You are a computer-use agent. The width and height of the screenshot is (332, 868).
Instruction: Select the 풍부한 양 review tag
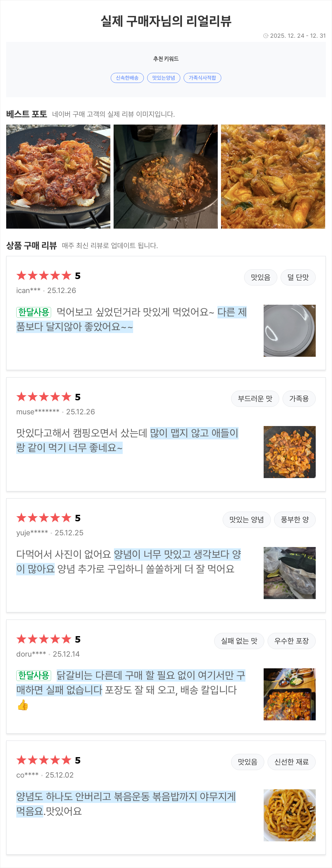coord(295,520)
